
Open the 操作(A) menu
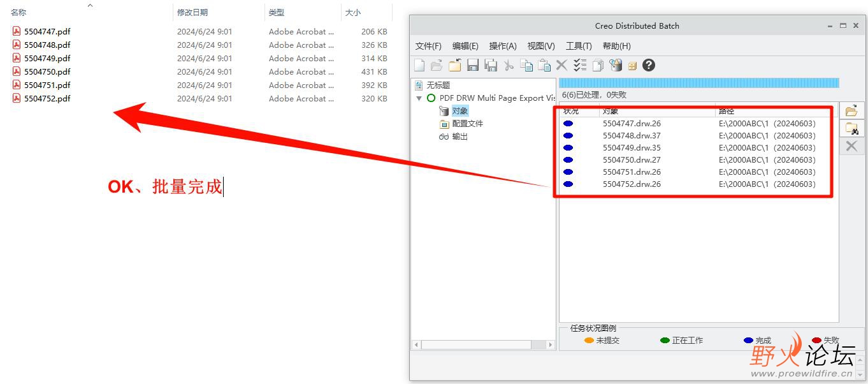[x=503, y=46]
